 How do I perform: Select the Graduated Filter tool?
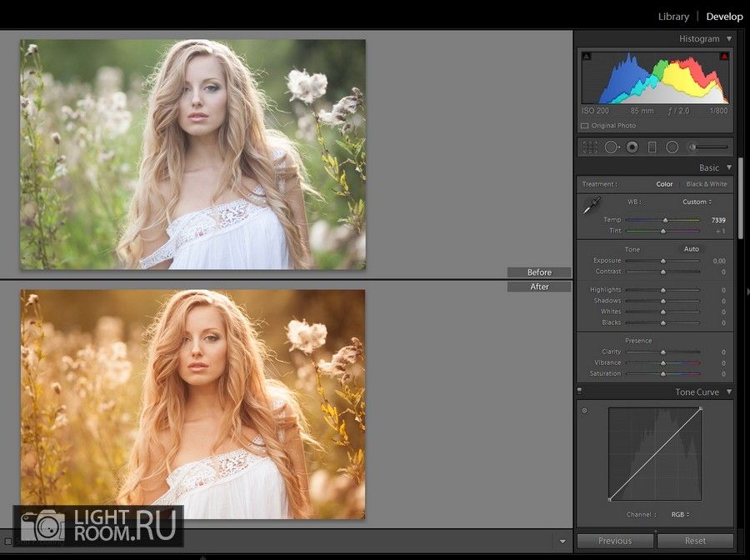(652, 147)
